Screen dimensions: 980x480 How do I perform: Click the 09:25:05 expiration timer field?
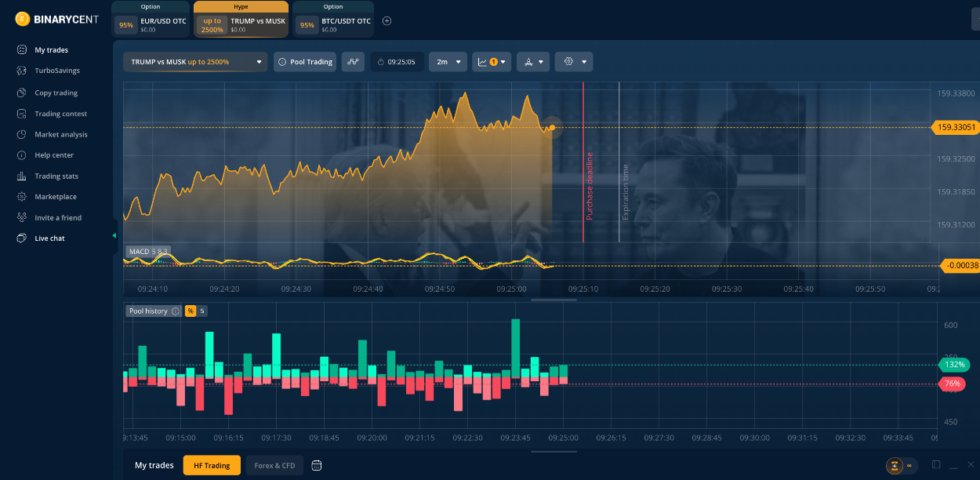[397, 62]
